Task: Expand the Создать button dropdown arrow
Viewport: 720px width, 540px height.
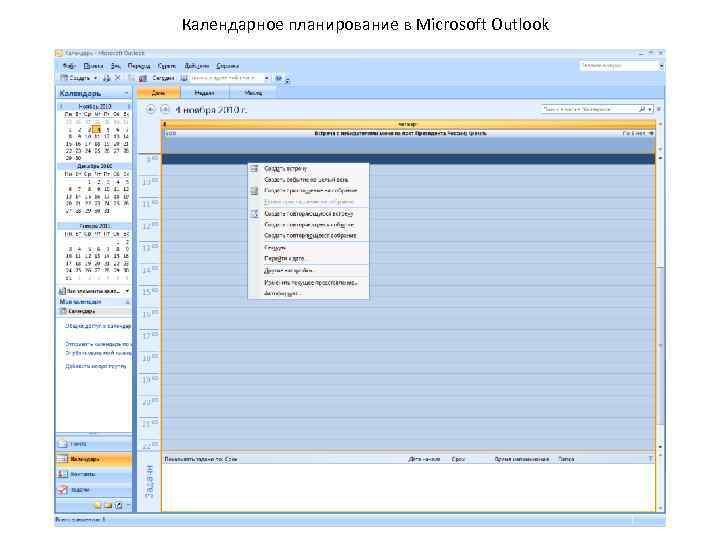Action: click(x=96, y=79)
